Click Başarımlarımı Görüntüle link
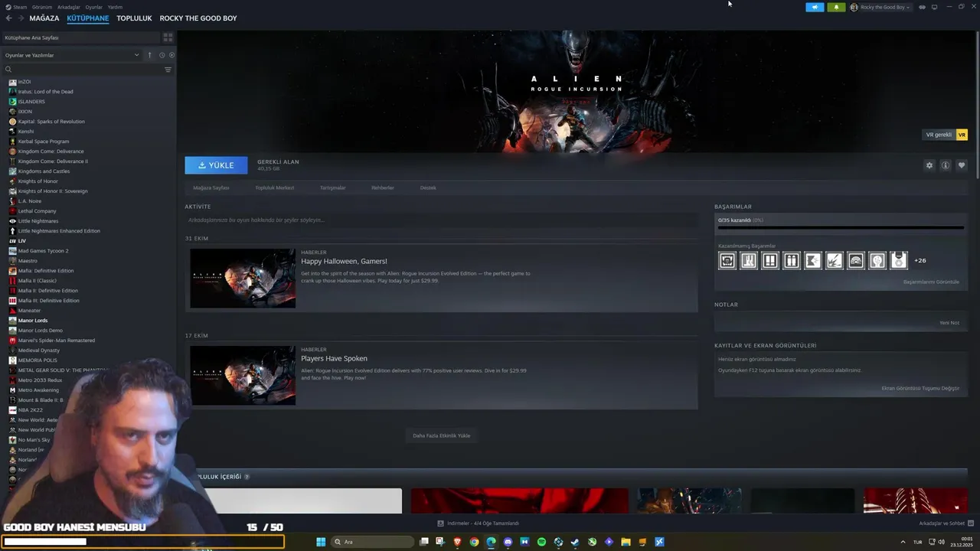The height and width of the screenshot is (551, 980). 931,282
